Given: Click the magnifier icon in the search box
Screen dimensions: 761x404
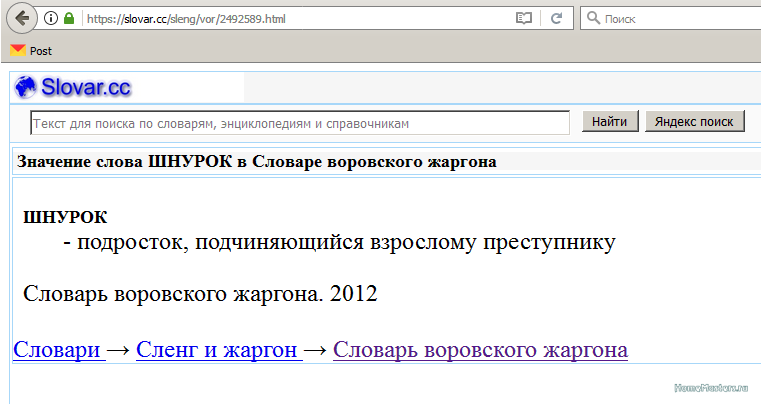Looking at the screenshot, I should click(x=593, y=18).
